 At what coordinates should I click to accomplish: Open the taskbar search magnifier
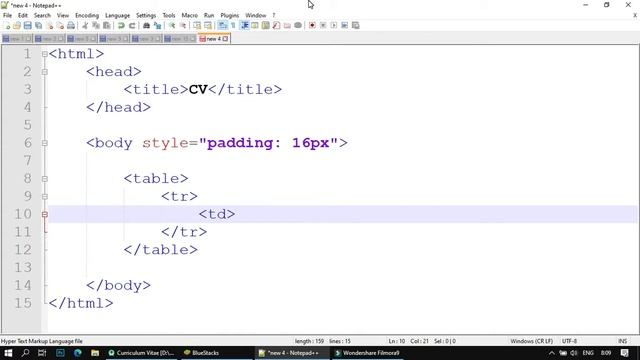click(x=25, y=353)
